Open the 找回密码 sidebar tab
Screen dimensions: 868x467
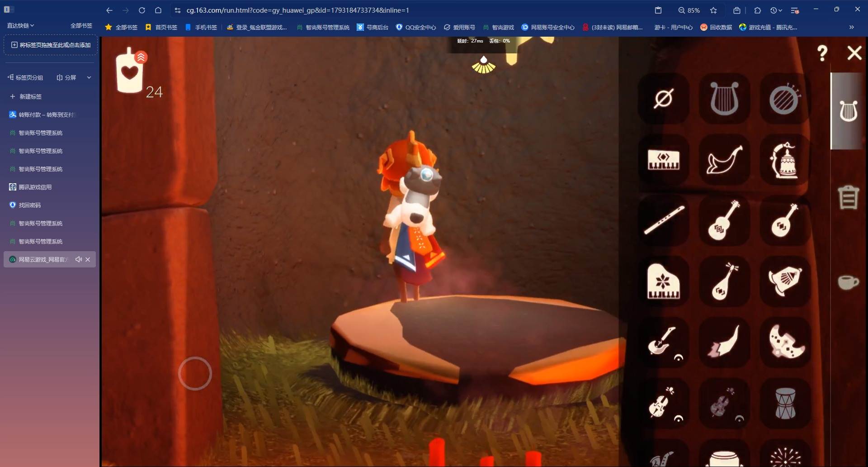(50, 205)
